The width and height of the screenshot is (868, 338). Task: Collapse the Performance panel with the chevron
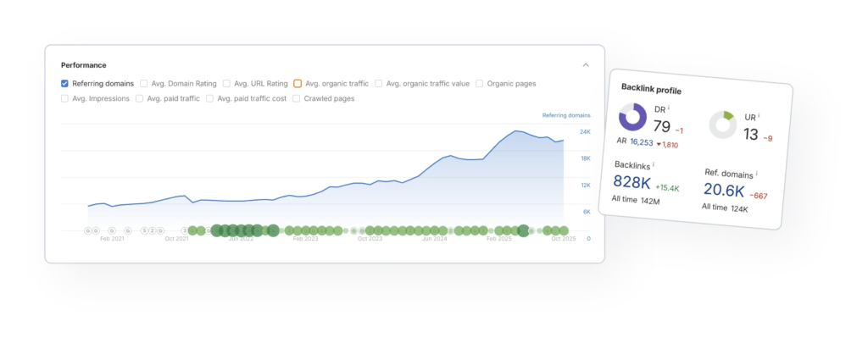coord(586,65)
